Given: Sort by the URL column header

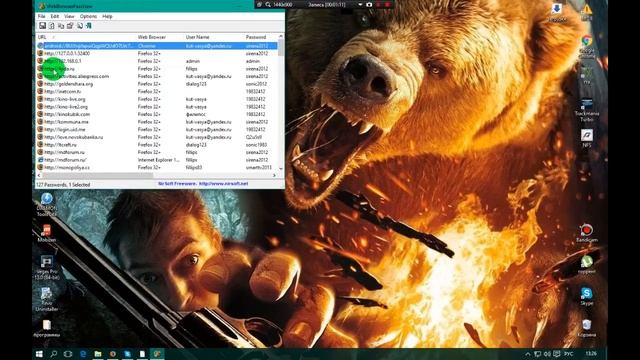Looking at the screenshot, I should [86, 37].
